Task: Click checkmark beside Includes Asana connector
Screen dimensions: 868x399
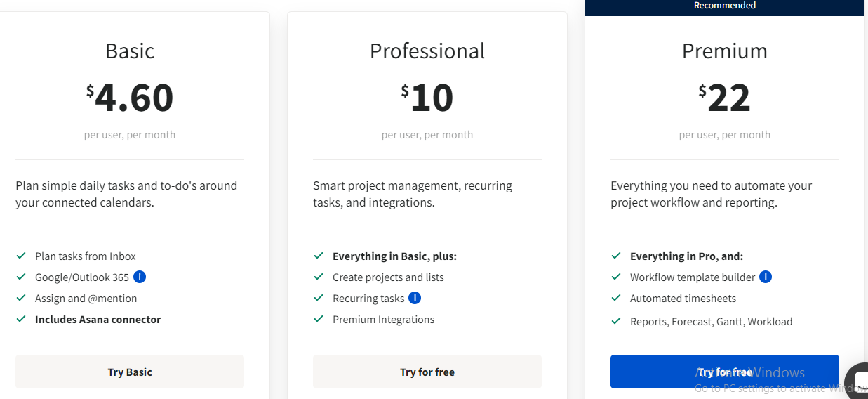Action: coord(21,319)
